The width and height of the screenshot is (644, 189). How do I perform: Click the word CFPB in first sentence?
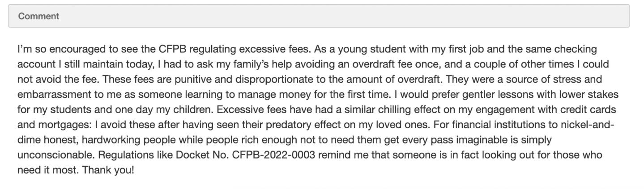[171, 49]
